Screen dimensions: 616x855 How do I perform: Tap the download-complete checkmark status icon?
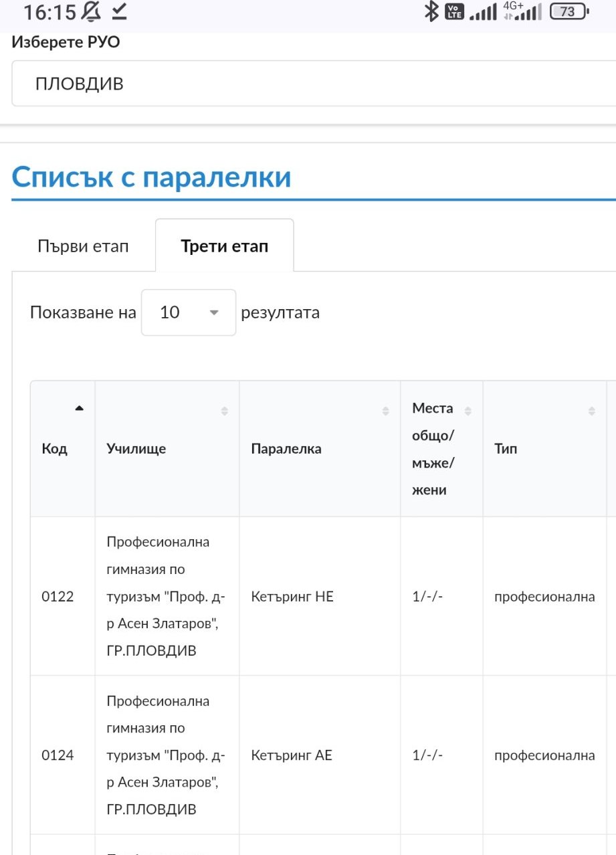pyautogui.click(x=119, y=11)
